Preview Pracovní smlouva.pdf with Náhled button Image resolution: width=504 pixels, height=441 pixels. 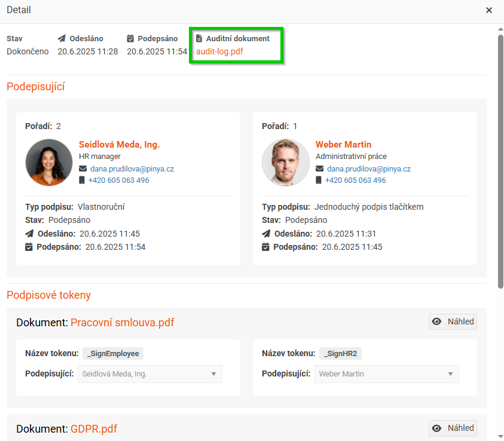tap(453, 321)
